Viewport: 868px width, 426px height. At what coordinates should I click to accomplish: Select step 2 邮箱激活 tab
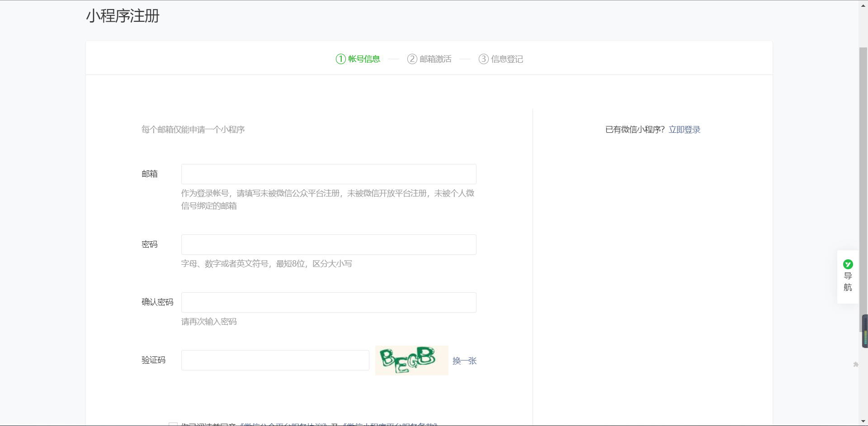(x=429, y=59)
